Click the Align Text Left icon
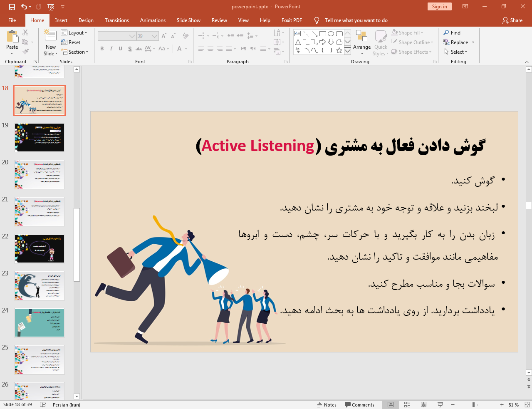This screenshot has width=532, height=409. coord(201,49)
